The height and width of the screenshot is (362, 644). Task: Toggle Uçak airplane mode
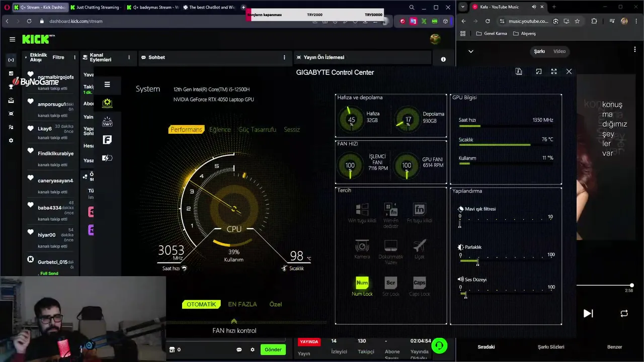click(419, 249)
